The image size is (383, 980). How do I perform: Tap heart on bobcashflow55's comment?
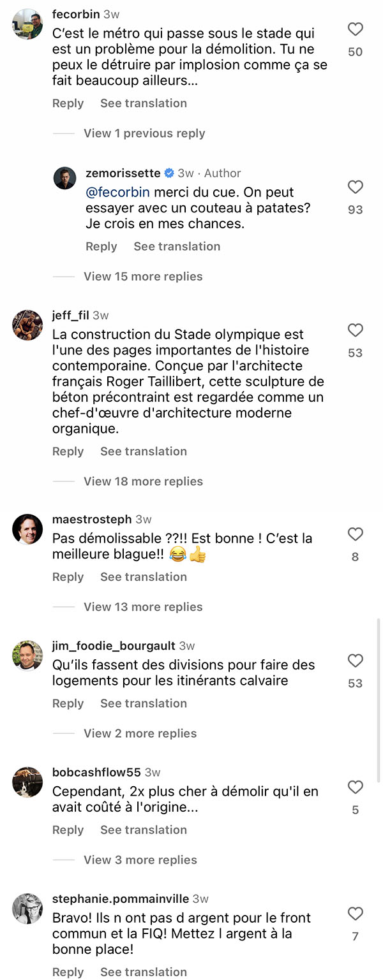pos(355,787)
